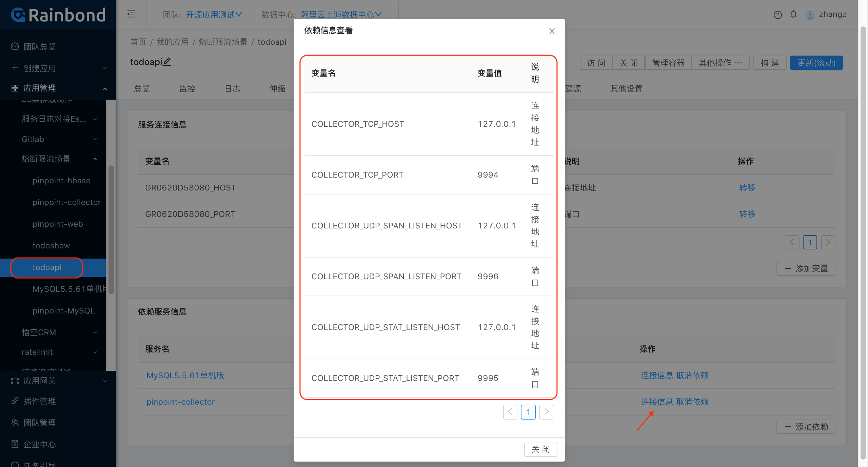Open 插件管理 in the sidebar
Image resolution: width=868 pixels, height=467 pixels.
40,401
